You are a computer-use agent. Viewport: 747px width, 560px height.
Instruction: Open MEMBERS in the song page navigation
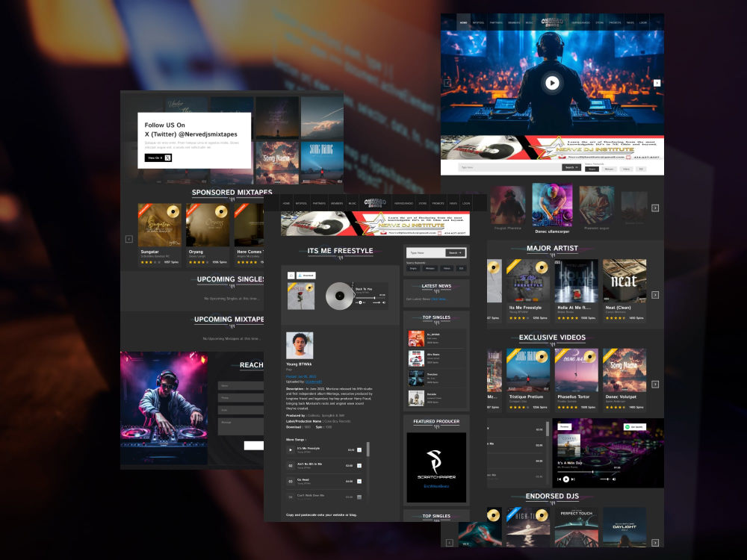[x=337, y=203]
